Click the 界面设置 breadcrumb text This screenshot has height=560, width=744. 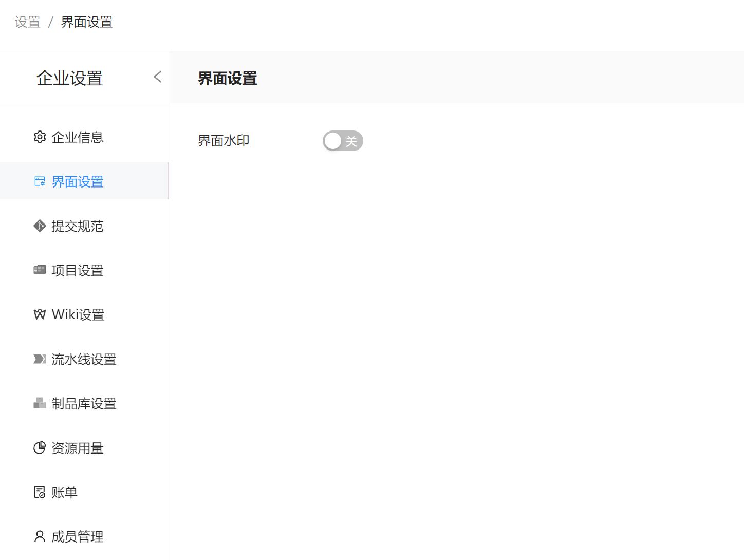(x=87, y=22)
